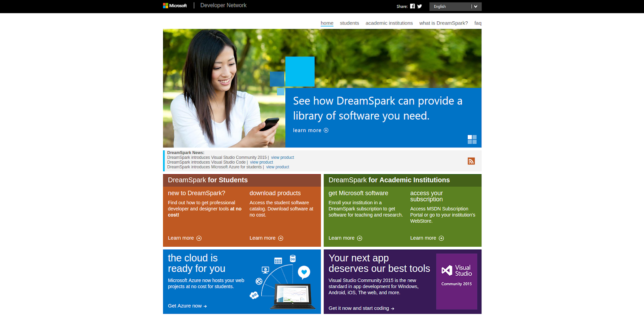Image resolution: width=644 pixels, height=318 pixels.
Task: Learn more under 'get Microsoft software'
Action: pyautogui.click(x=345, y=238)
